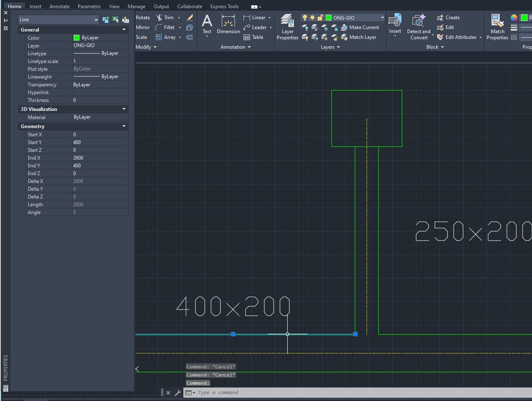The width and height of the screenshot is (532, 401).
Task: Toggle layer lock padlock for ONG-GIO
Action: click(x=320, y=17)
